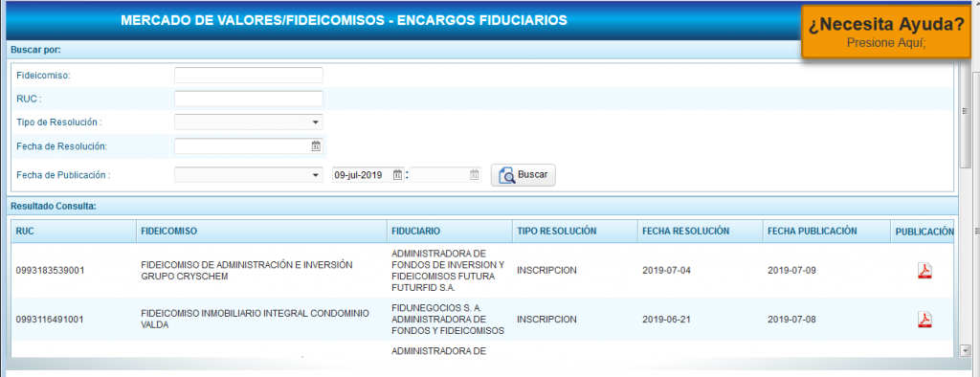Expand the Fecha de Publicación dropdown
Screen dimensions: 980x377
[249, 175]
